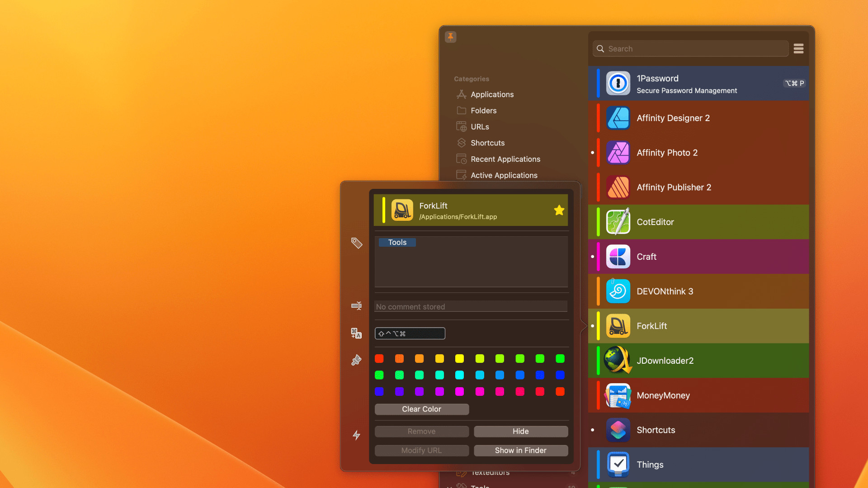Select the 'Affinity Designer 2' label
This screenshot has height=488, width=868.
(x=673, y=118)
